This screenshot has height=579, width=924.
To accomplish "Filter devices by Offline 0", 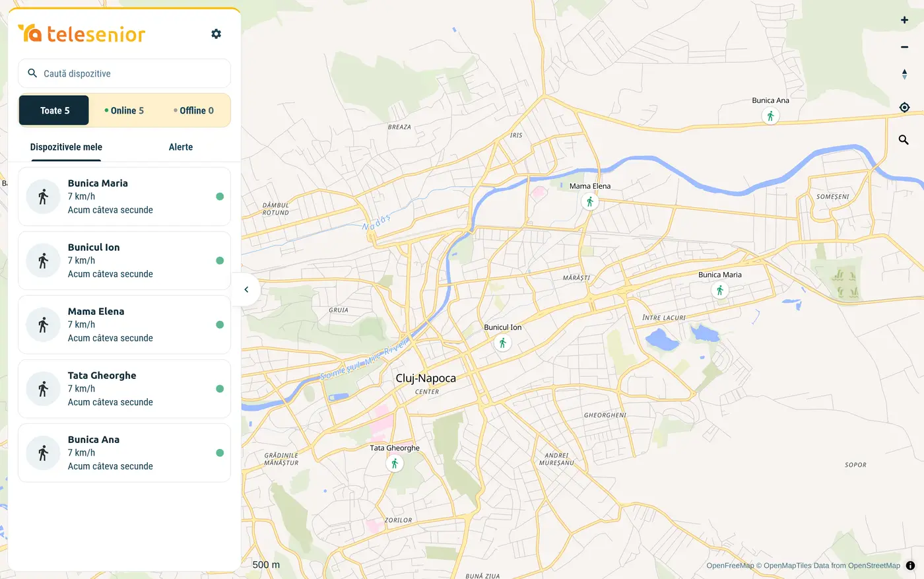I will [x=194, y=110].
